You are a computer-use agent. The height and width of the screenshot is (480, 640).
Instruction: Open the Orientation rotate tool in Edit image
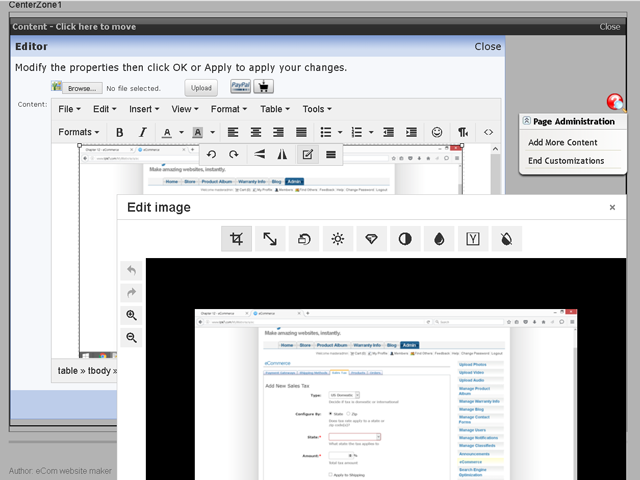click(304, 239)
